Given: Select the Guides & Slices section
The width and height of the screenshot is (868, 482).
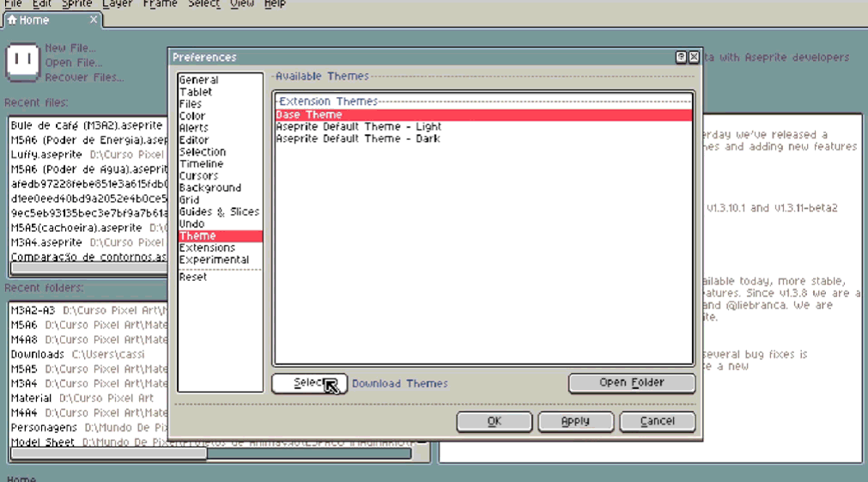Looking at the screenshot, I should [x=221, y=211].
